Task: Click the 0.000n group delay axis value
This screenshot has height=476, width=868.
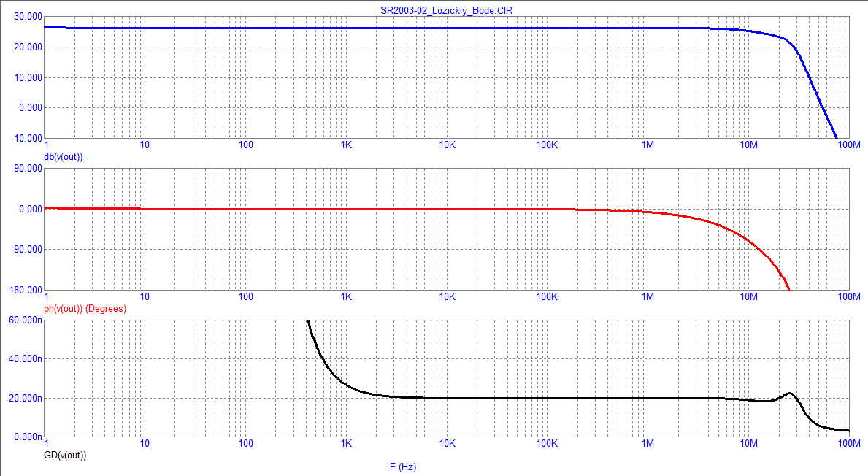Action: (28, 437)
